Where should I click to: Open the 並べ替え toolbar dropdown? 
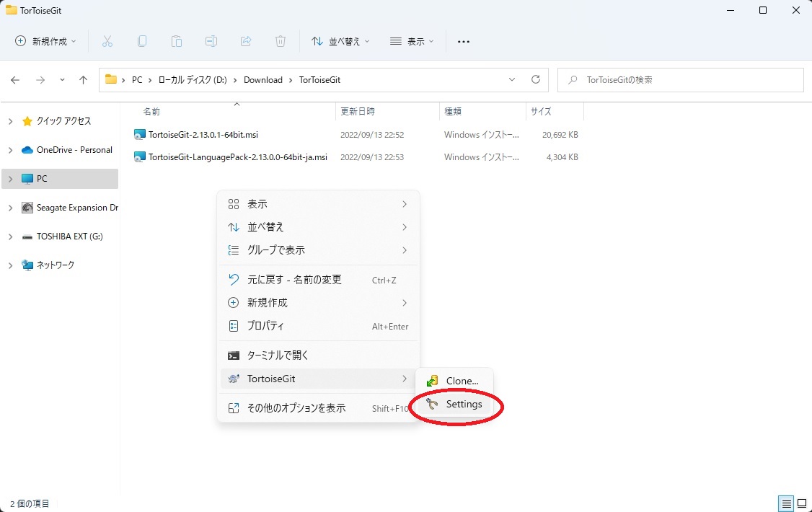tap(340, 41)
